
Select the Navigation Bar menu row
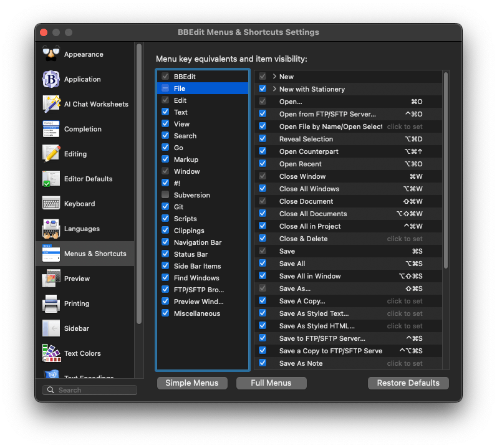point(203,242)
